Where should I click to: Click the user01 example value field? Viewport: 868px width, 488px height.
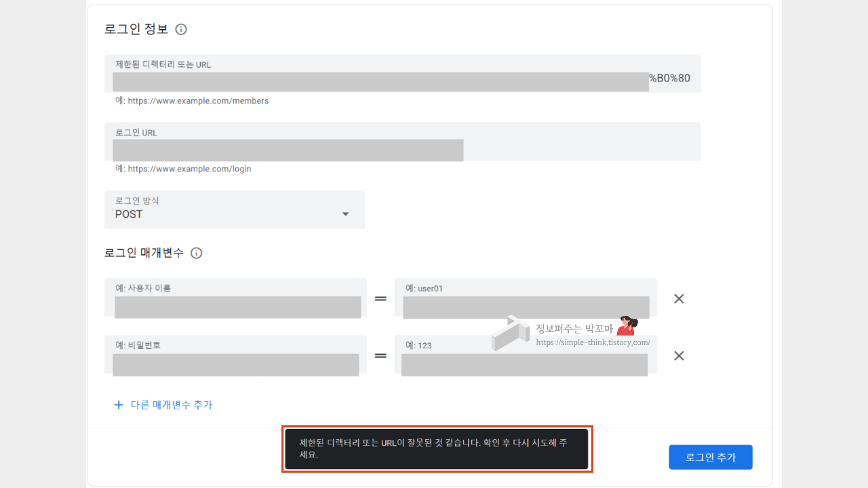click(526, 298)
